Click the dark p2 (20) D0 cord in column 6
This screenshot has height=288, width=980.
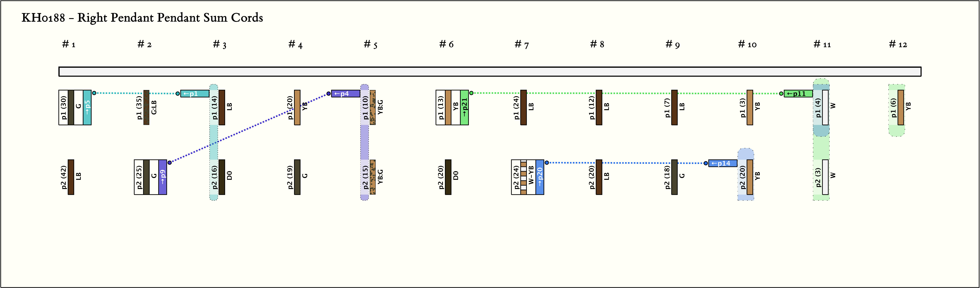448,177
